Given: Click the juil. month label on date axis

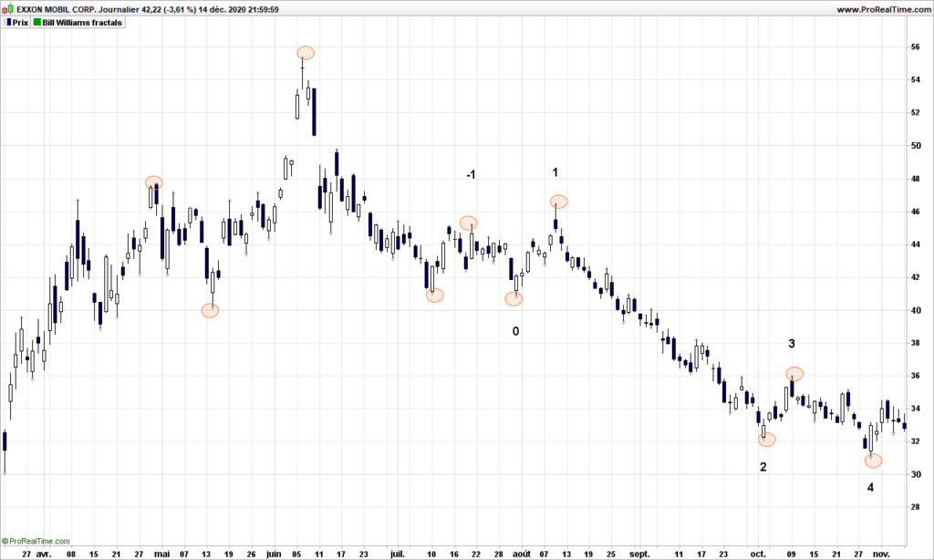Looking at the screenshot, I should [x=398, y=554].
